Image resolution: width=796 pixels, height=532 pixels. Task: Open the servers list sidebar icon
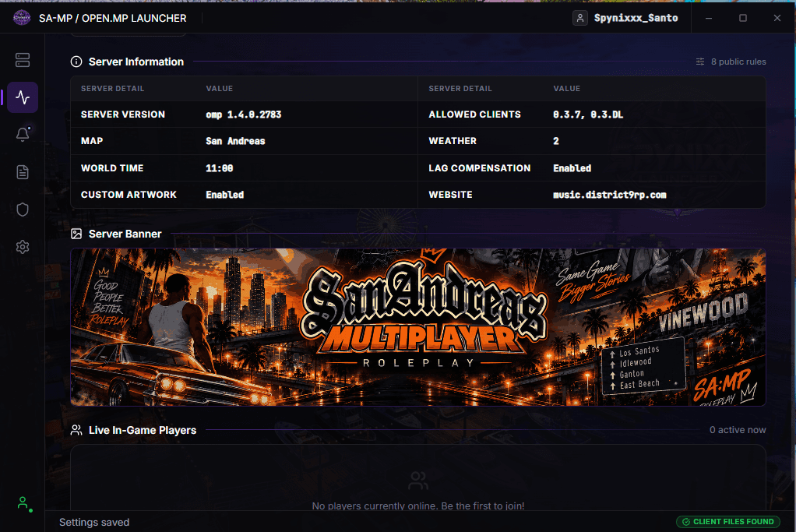[23, 60]
